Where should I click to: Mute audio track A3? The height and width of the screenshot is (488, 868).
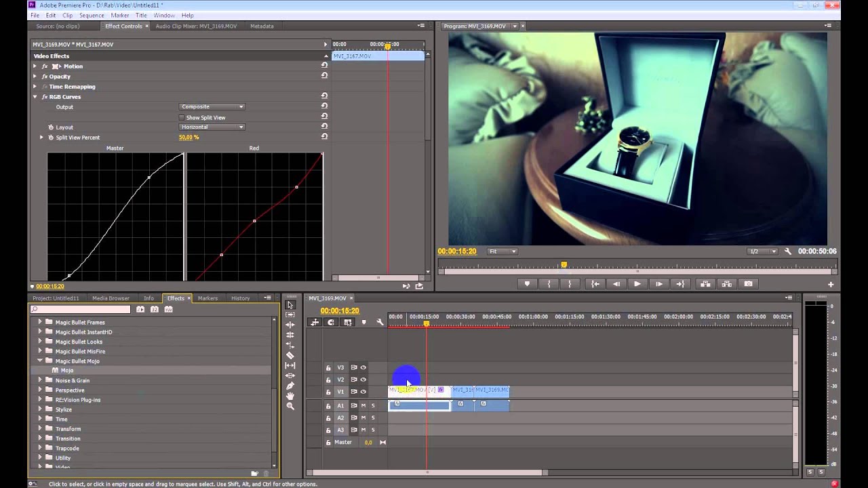[363, 430]
